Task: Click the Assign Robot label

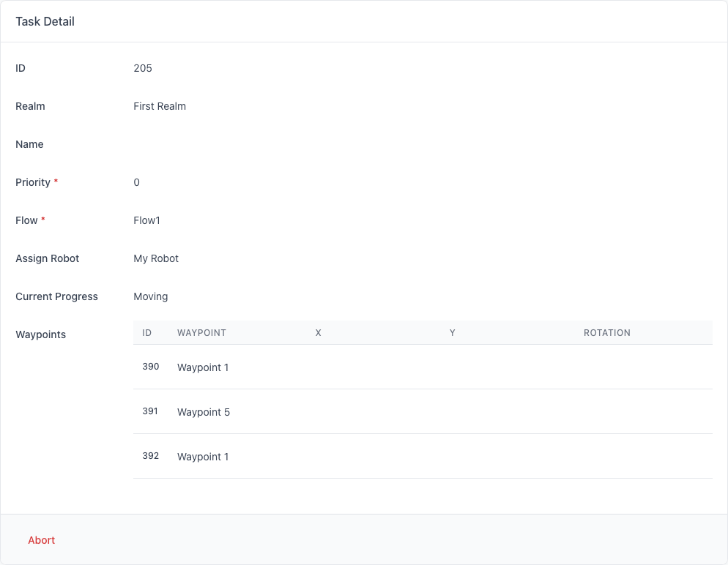Action: click(x=48, y=258)
